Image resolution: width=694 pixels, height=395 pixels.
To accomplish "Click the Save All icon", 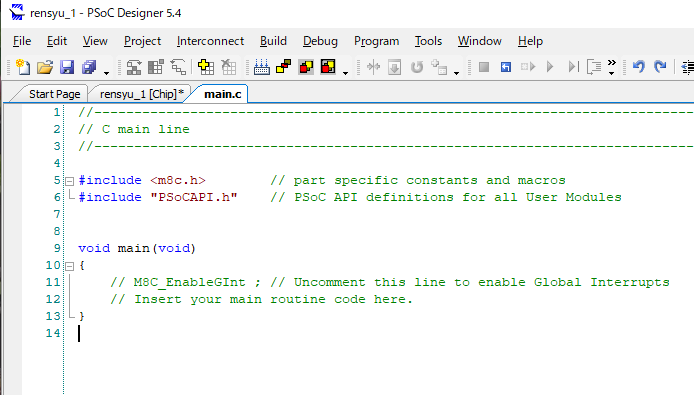I will [x=89, y=67].
